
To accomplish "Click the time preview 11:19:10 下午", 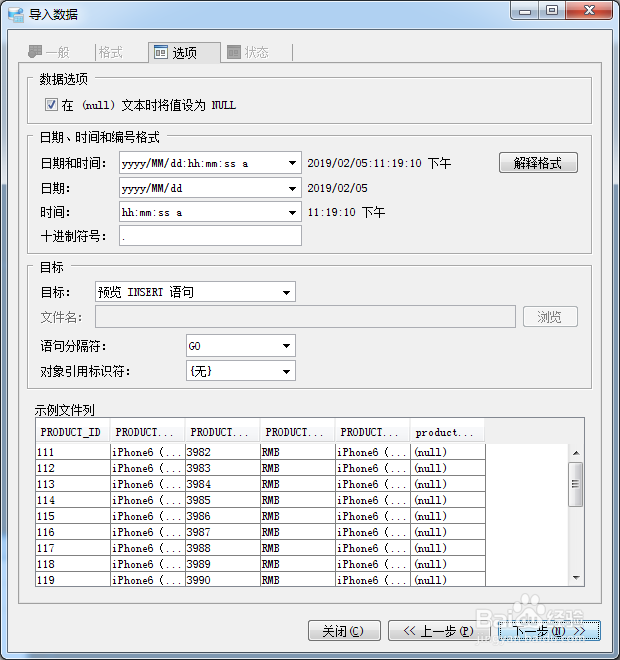I will [346, 212].
